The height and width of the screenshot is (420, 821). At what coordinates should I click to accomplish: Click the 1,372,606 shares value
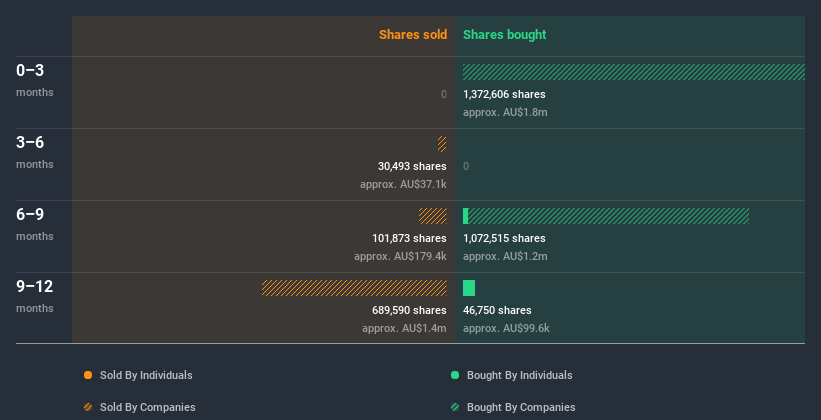point(504,94)
